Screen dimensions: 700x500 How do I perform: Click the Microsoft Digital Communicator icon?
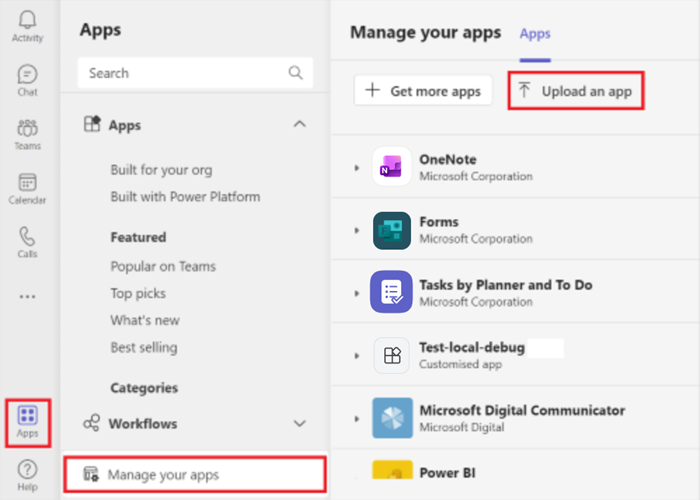[x=392, y=418]
